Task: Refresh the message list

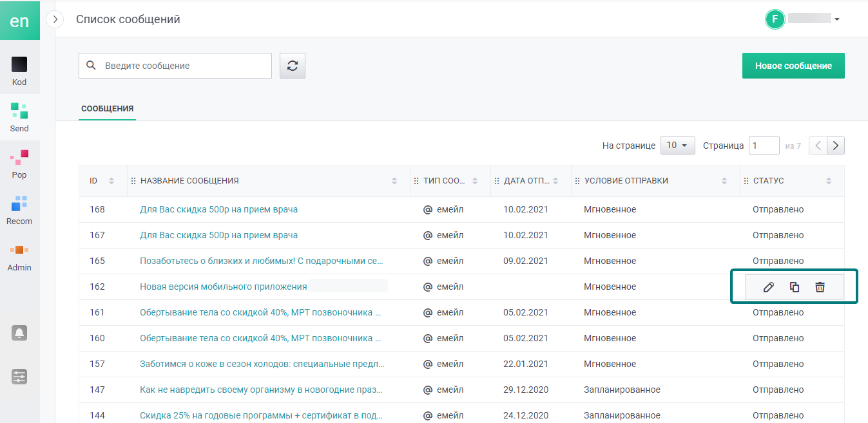Action: pos(293,66)
